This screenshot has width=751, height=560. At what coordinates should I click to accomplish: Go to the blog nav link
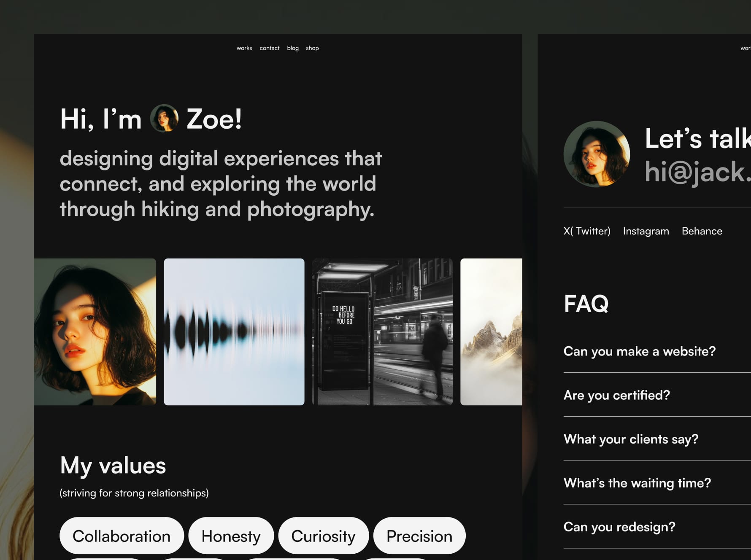click(x=293, y=48)
